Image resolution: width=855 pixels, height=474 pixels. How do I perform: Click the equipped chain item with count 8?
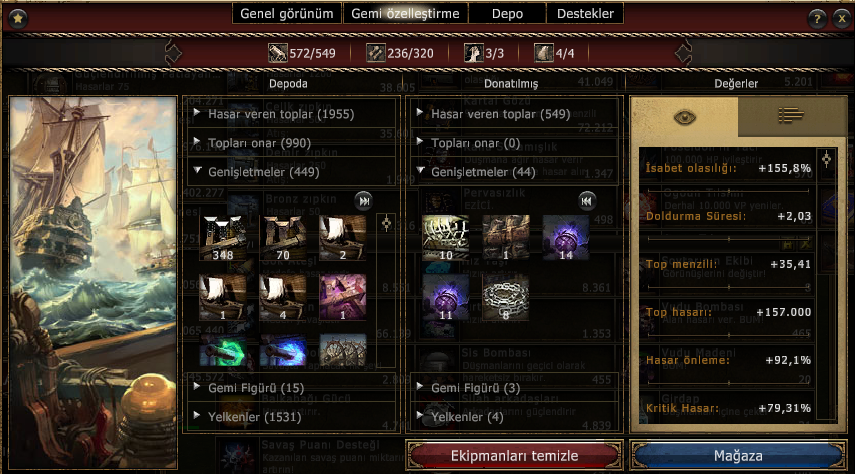click(505, 298)
